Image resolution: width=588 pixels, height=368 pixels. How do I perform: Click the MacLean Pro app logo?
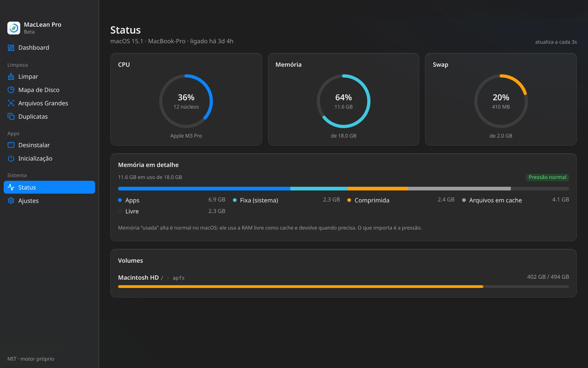pyautogui.click(x=14, y=28)
